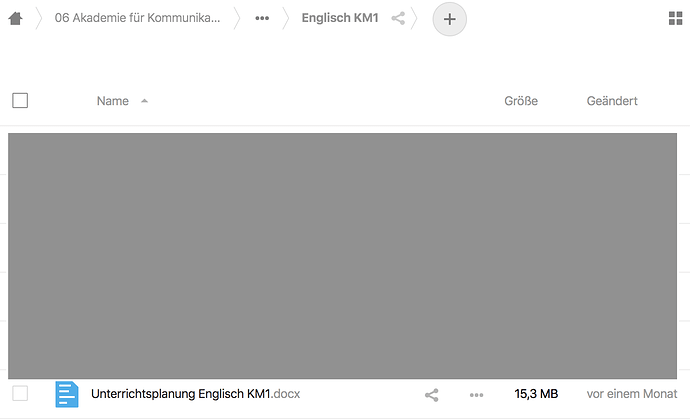Open the more actions menu for Unterrichtsplanung file
This screenshot has height=420, width=690.
pyautogui.click(x=476, y=395)
